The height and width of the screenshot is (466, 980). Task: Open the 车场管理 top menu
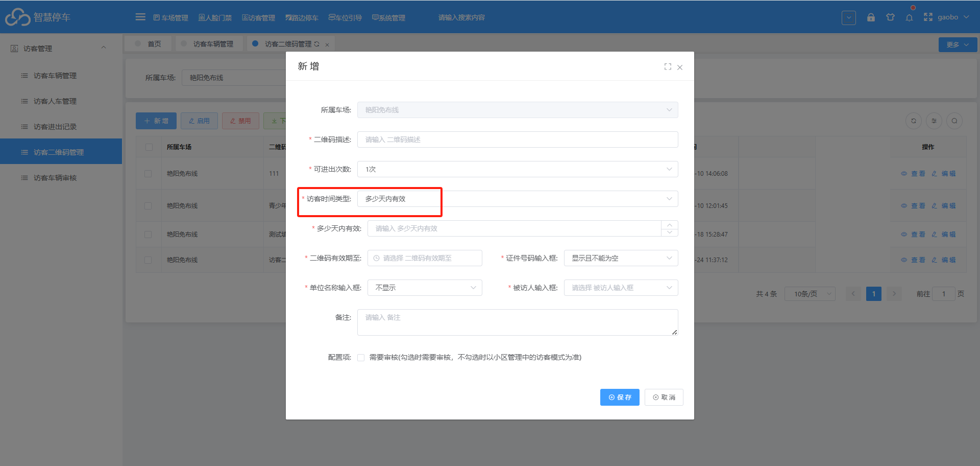[x=170, y=18]
